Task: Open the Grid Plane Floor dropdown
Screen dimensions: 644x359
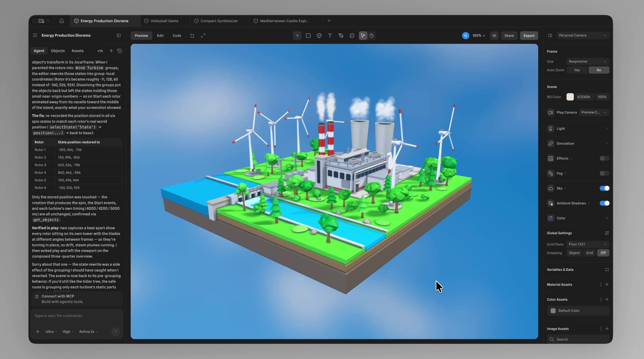Action: click(588, 244)
